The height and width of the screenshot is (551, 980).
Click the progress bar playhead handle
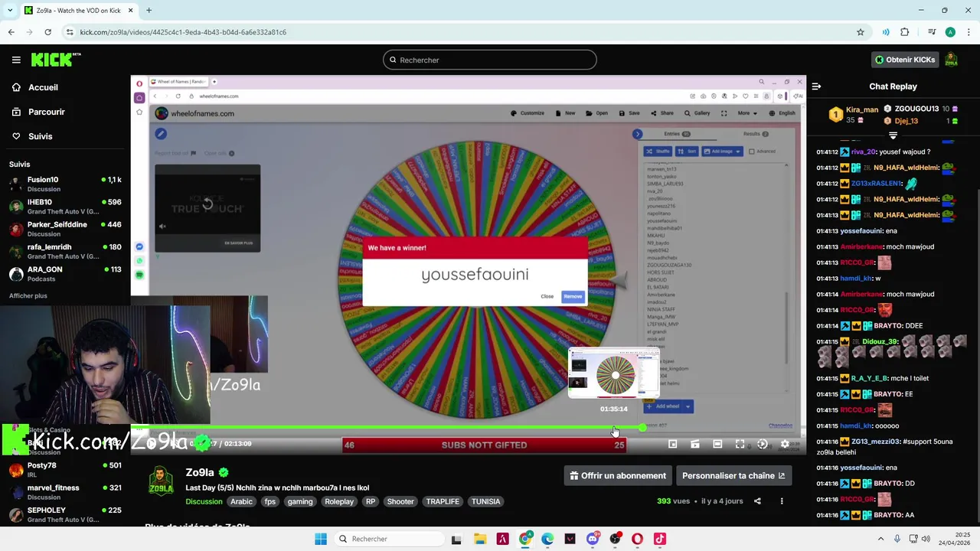642,428
